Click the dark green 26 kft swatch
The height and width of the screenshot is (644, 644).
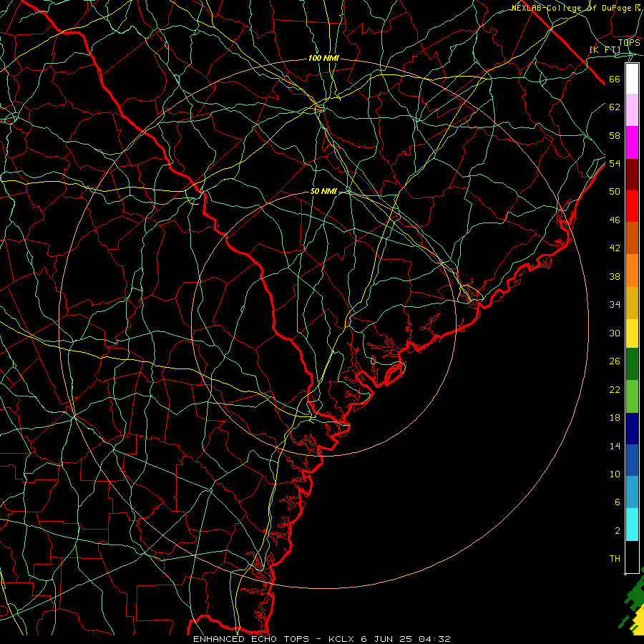click(632, 364)
